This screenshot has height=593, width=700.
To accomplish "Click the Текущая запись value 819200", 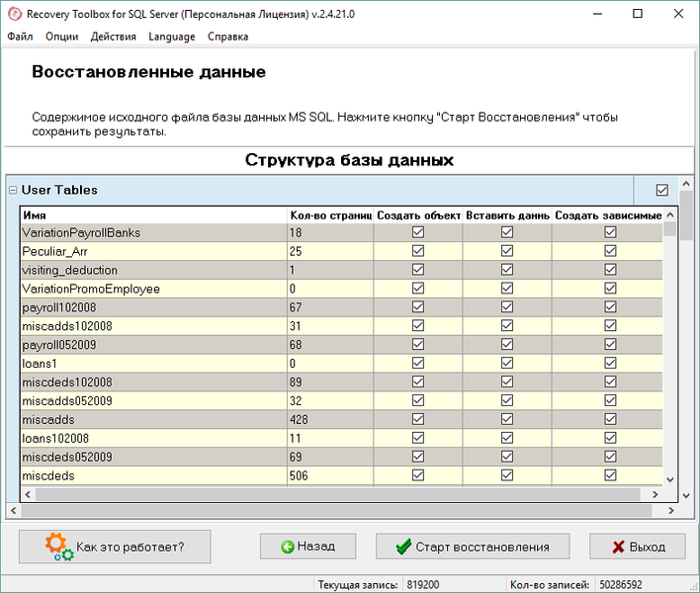I will [x=423, y=584].
